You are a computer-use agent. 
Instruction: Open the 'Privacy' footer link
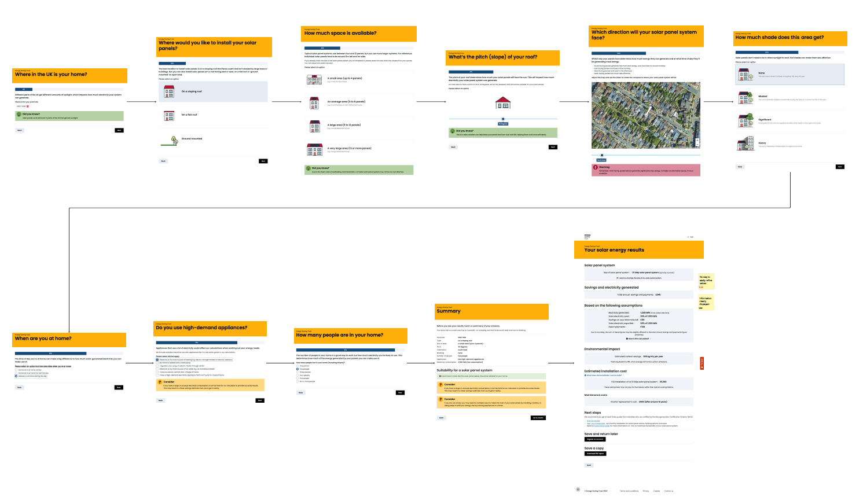pos(646,491)
